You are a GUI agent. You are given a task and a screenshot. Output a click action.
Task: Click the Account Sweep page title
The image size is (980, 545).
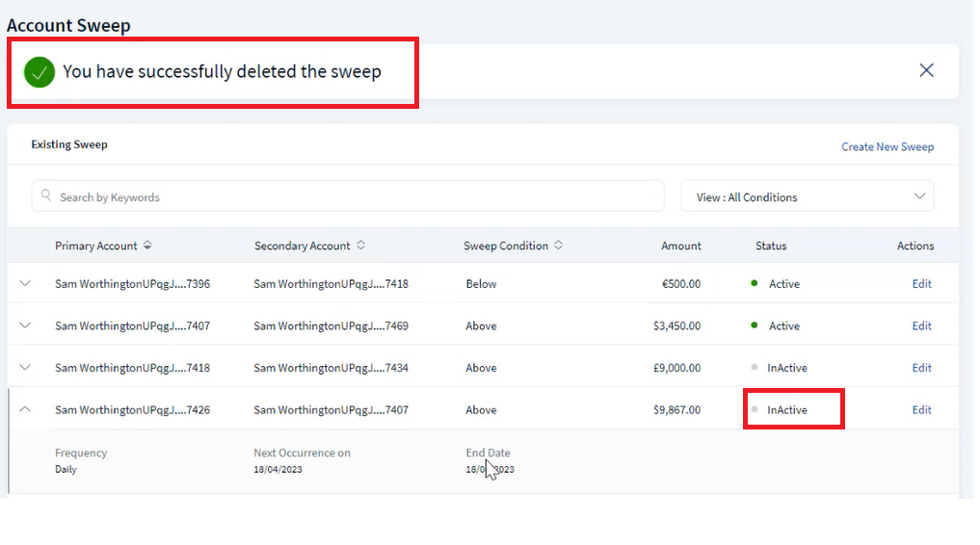coord(68,26)
